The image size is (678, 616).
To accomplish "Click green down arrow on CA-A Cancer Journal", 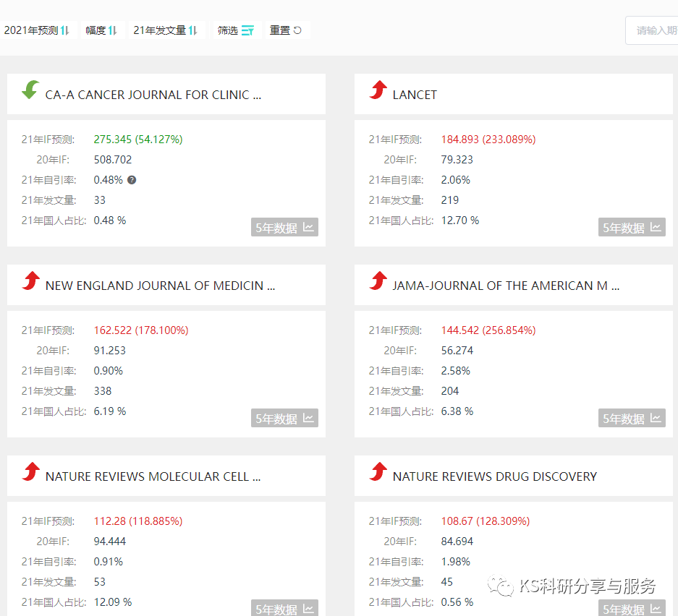I will [x=30, y=90].
